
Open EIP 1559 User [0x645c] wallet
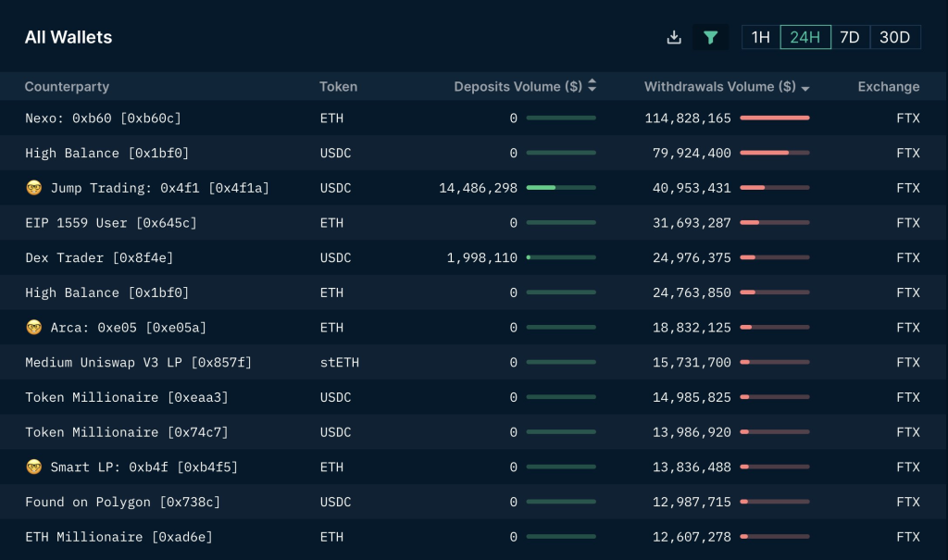[111, 223]
